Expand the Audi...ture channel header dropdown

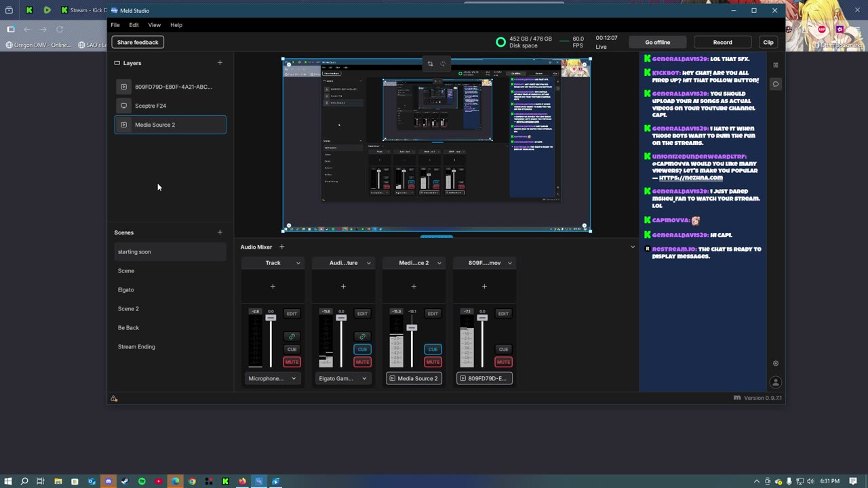tap(369, 263)
